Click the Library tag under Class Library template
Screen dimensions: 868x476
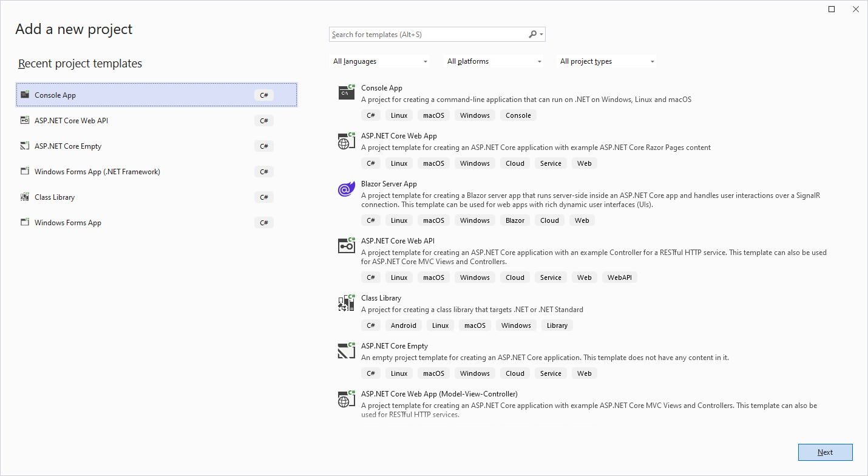pos(557,325)
